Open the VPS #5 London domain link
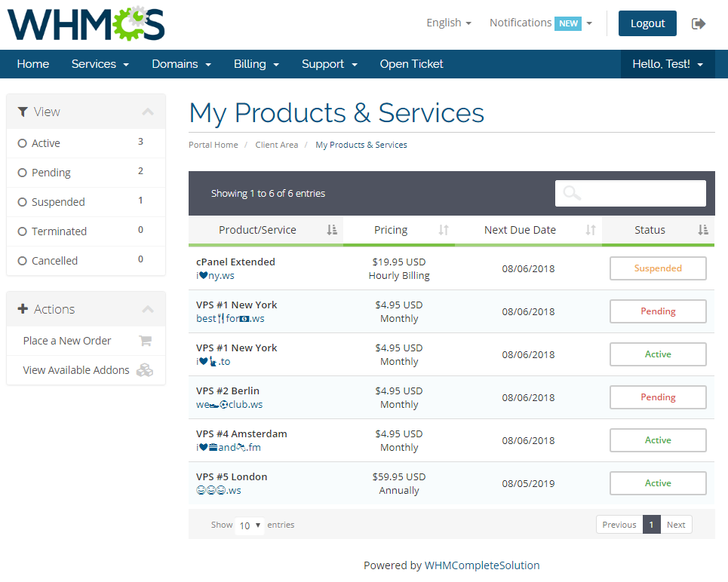The image size is (728, 582). [x=219, y=491]
